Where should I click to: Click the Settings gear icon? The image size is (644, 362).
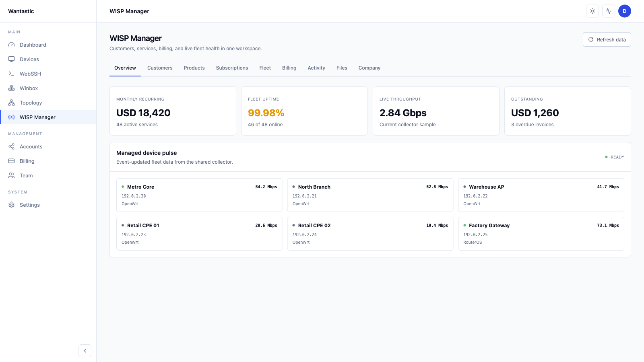11,205
